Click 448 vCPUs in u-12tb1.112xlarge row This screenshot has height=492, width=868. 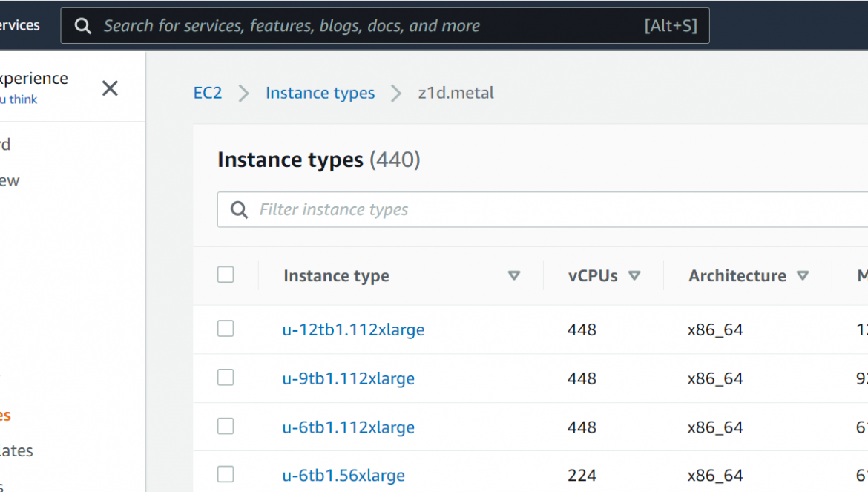pyautogui.click(x=582, y=329)
